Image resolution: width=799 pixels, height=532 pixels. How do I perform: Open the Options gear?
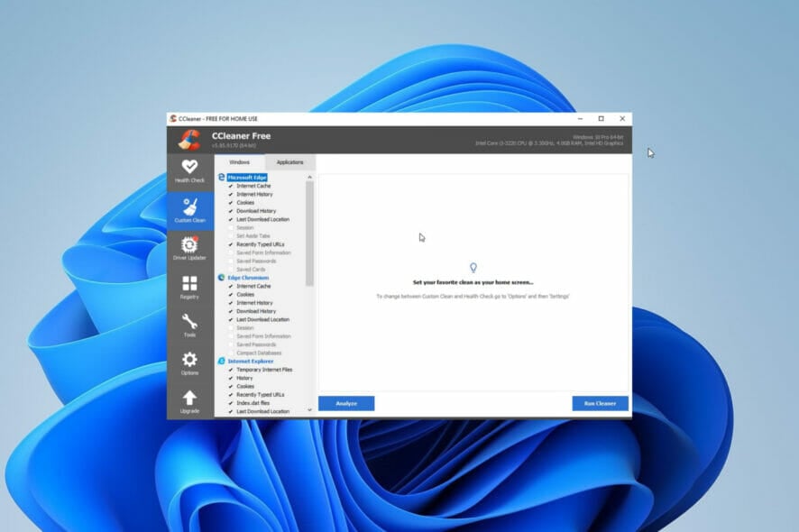(x=189, y=363)
